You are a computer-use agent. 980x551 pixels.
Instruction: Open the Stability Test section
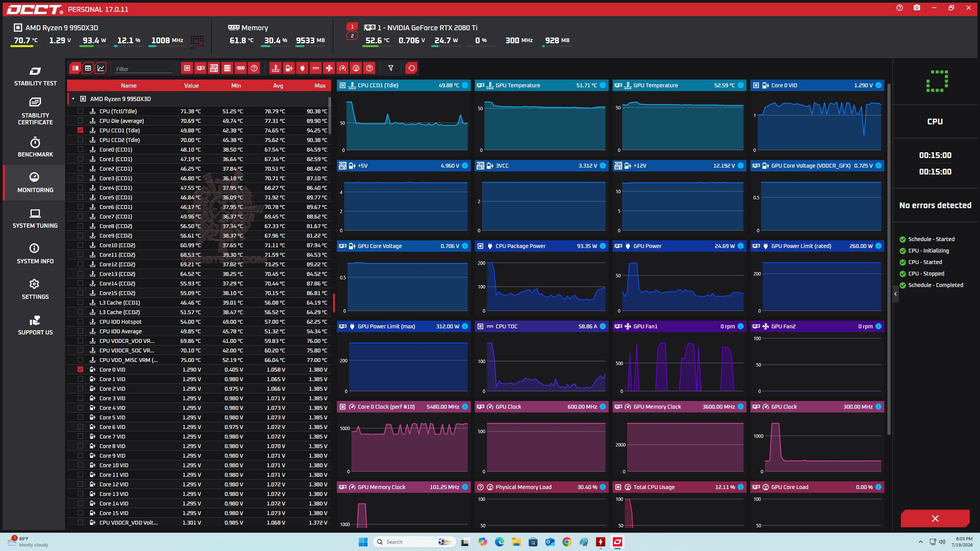[35, 76]
